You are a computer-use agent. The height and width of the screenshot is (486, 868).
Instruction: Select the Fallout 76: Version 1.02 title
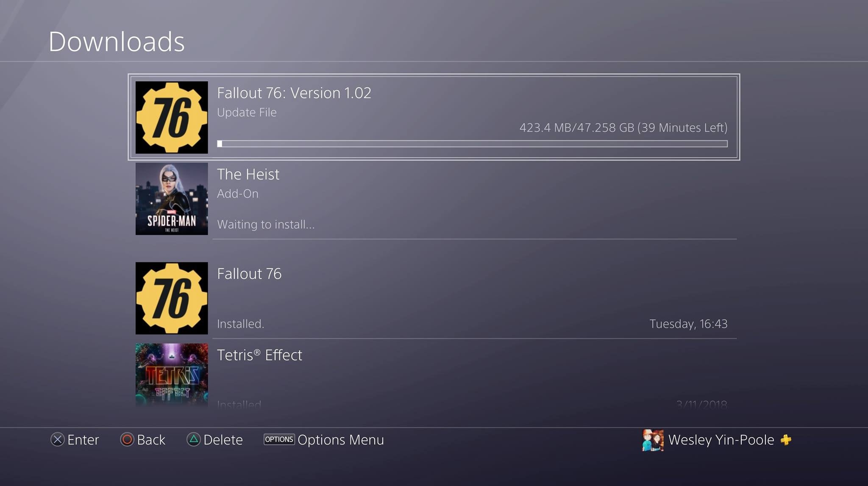click(x=294, y=93)
